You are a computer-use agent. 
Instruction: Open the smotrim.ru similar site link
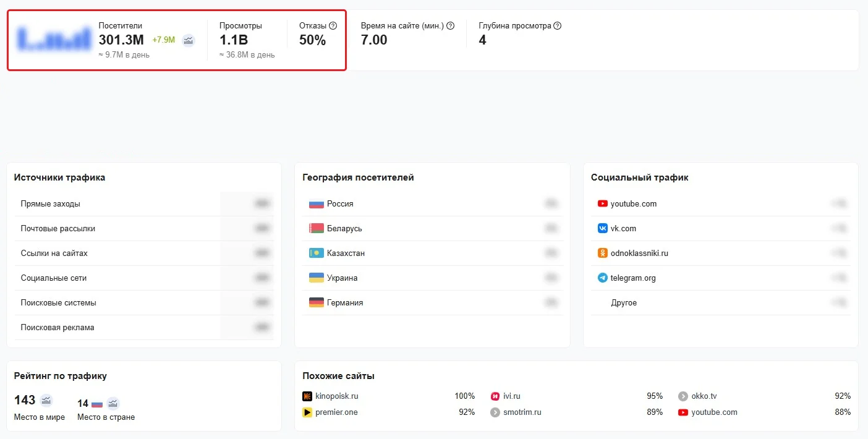coord(522,412)
